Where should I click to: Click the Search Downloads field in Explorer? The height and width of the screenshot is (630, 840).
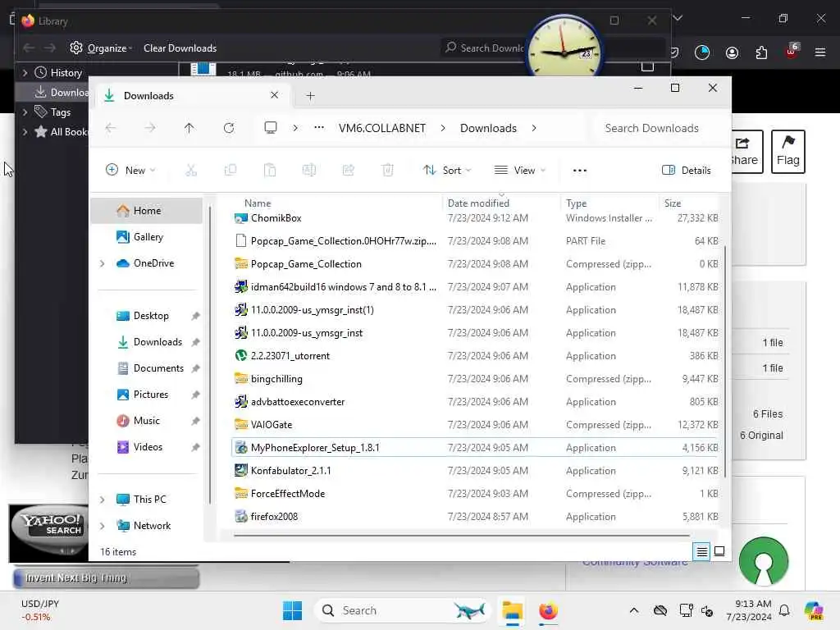659,128
